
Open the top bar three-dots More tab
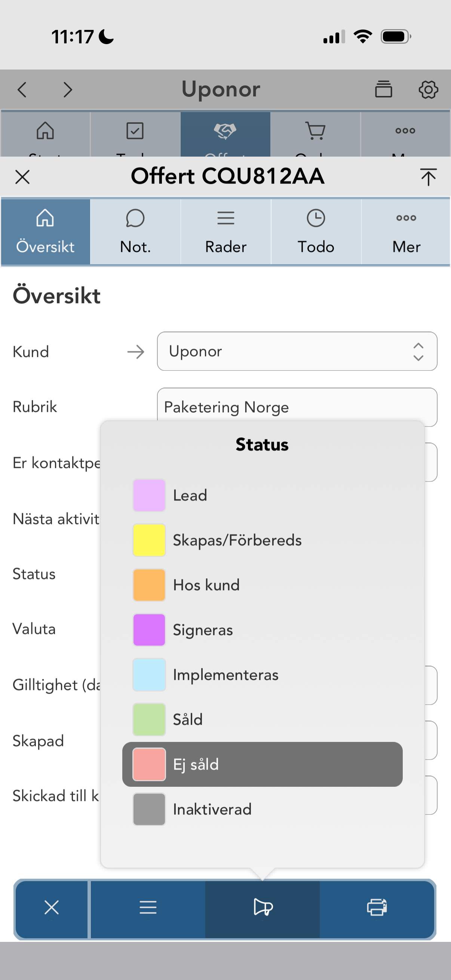405,134
